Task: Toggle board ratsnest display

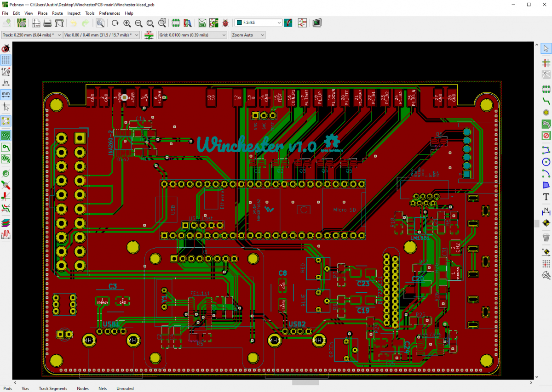Action: click(x=6, y=121)
